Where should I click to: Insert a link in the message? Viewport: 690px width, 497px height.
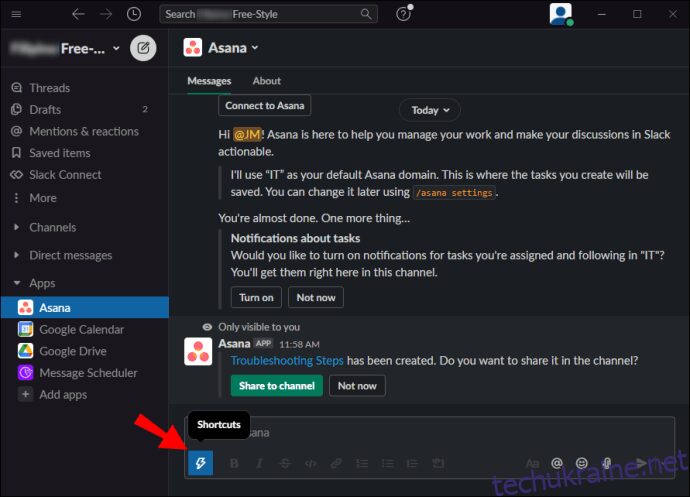336,463
